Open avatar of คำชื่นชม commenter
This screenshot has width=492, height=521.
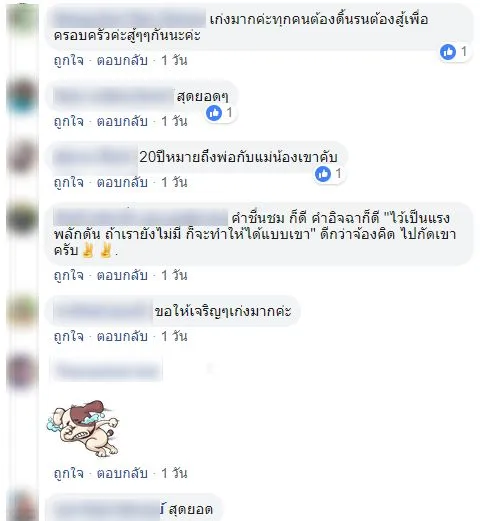tap(23, 218)
